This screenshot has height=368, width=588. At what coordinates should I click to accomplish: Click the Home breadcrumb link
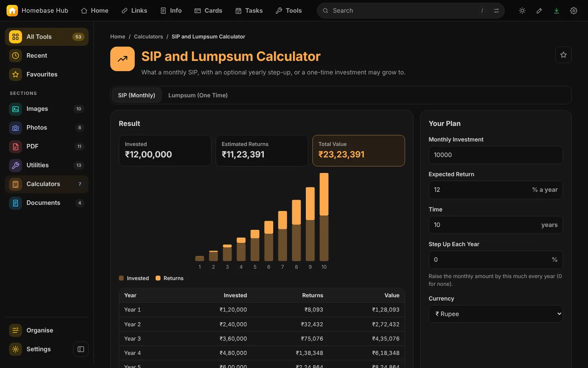click(x=118, y=37)
